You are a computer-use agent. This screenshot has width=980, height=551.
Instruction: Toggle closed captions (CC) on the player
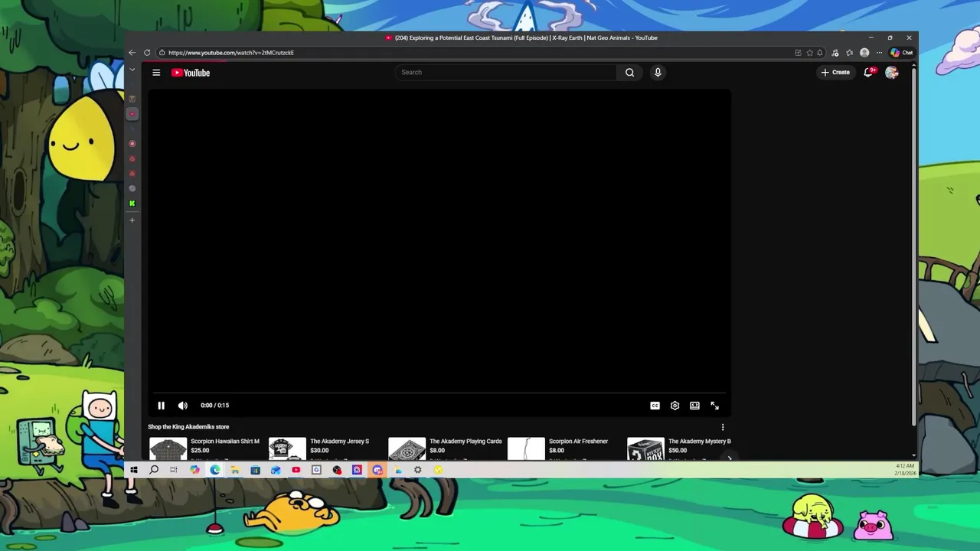pyautogui.click(x=655, y=406)
